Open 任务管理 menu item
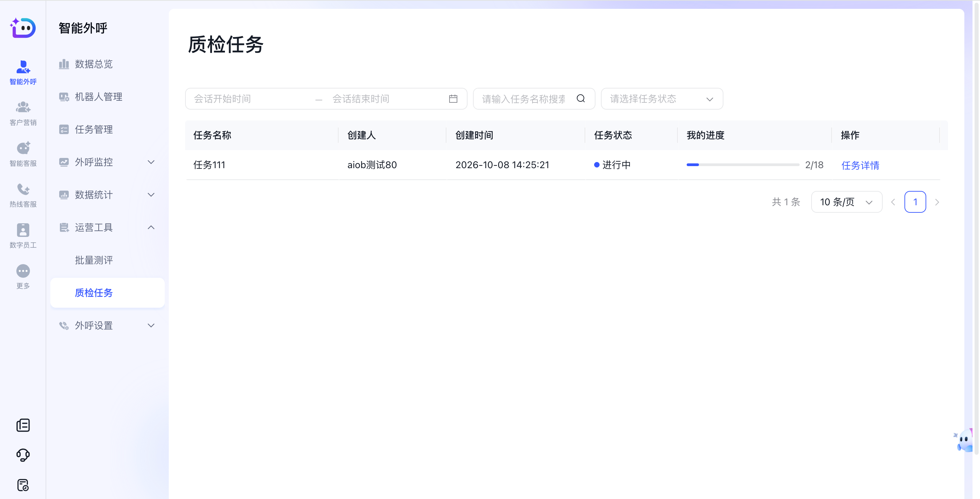 click(x=108, y=129)
